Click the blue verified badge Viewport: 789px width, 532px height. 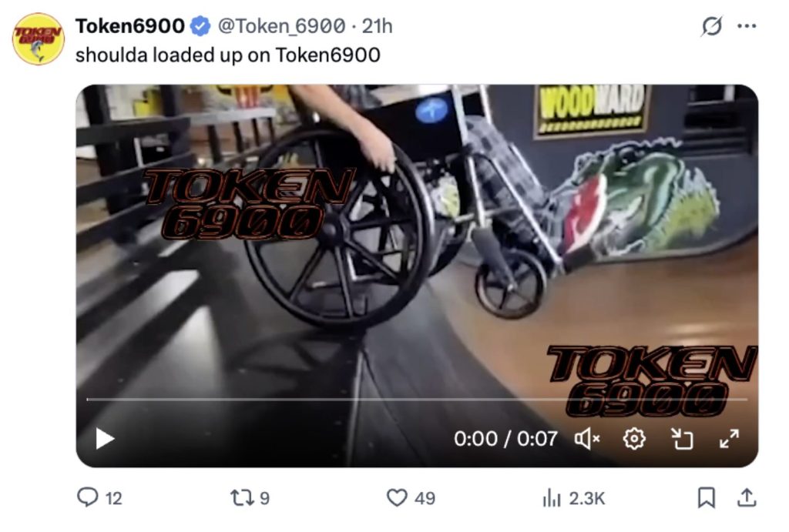point(200,26)
